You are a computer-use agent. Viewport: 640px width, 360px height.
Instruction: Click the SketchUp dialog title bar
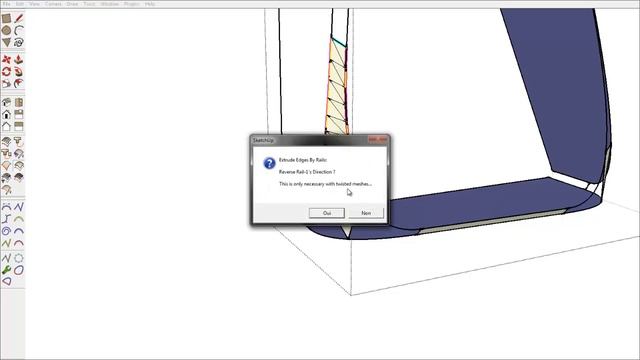point(320,140)
